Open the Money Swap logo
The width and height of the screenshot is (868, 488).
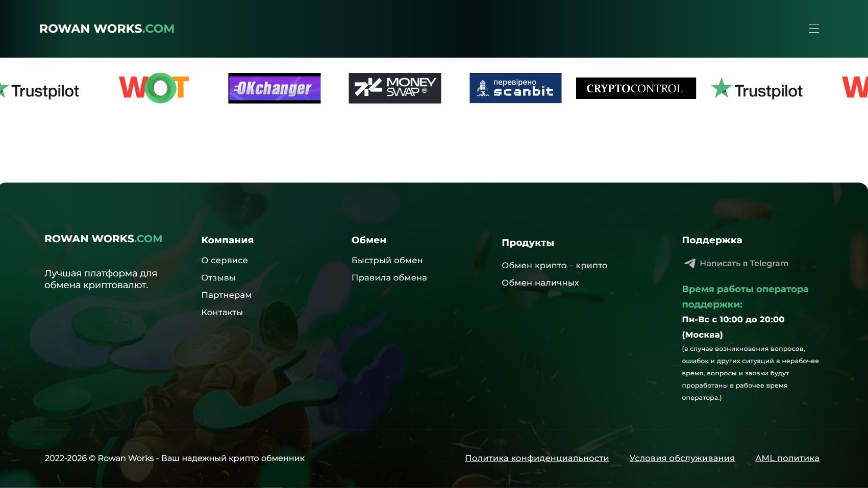(x=395, y=88)
